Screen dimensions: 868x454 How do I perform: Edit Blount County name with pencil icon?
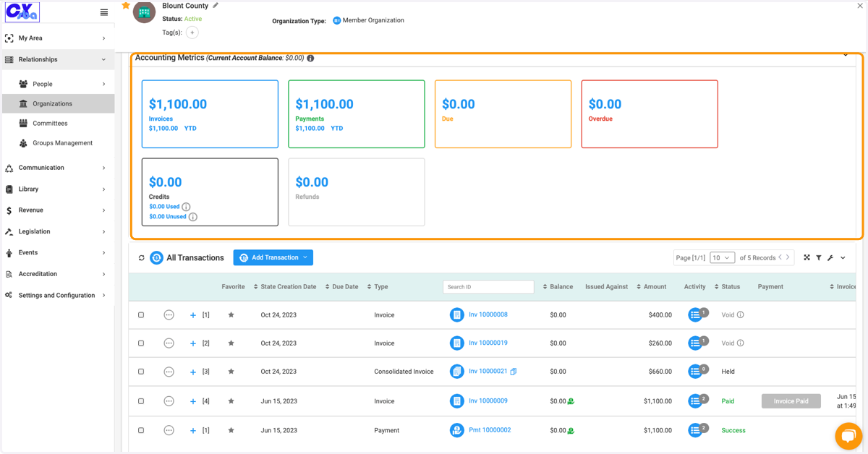[x=216, y=6]
